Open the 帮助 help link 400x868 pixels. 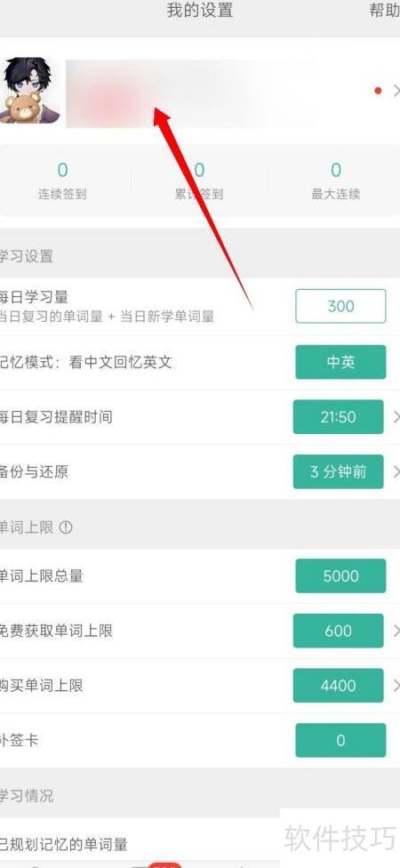pyautogui.click(x=385, y=11)
